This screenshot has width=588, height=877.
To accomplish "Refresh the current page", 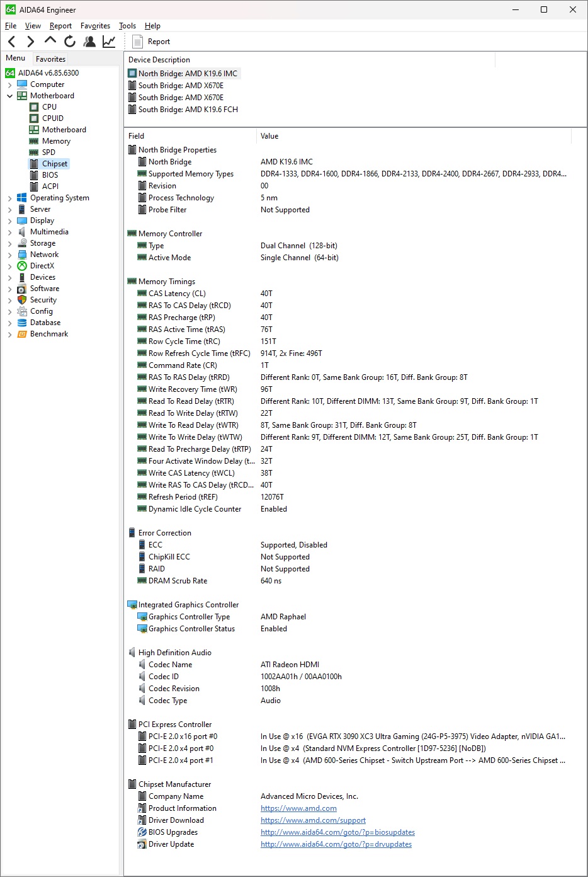I will click(70, 42).
